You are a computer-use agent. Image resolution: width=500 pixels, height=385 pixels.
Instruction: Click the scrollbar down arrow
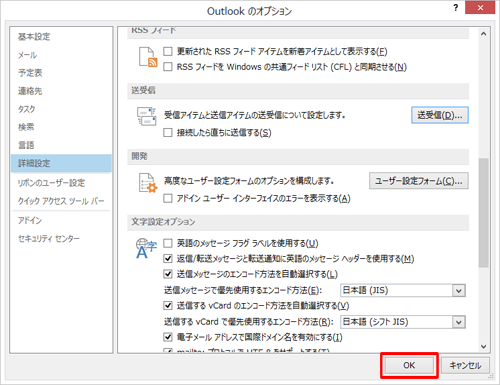[483, 346]
